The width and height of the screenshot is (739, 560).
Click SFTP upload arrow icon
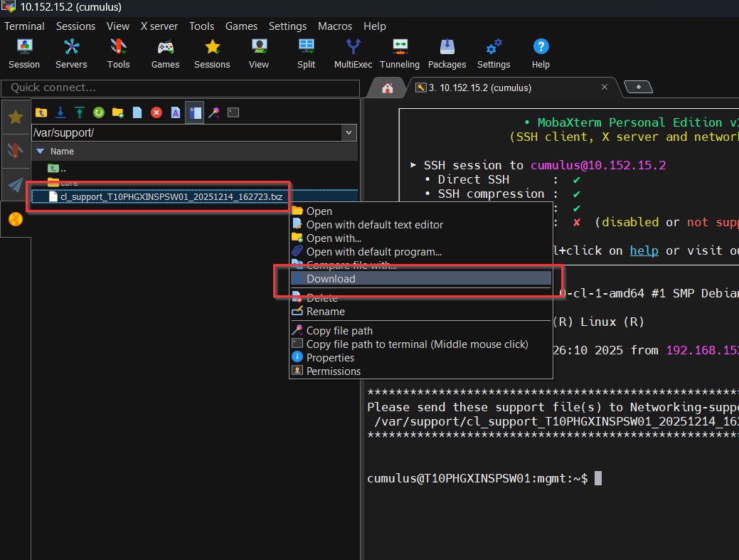80,112
